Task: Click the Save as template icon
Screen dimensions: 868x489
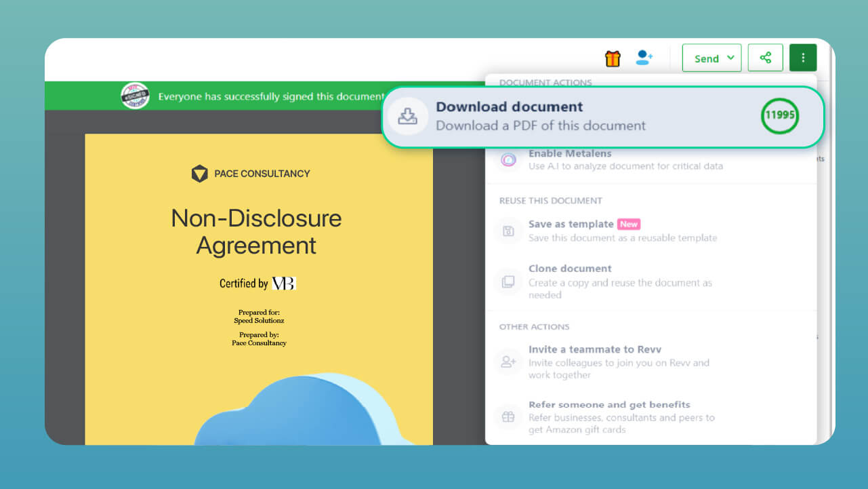Action: (508, 231)
